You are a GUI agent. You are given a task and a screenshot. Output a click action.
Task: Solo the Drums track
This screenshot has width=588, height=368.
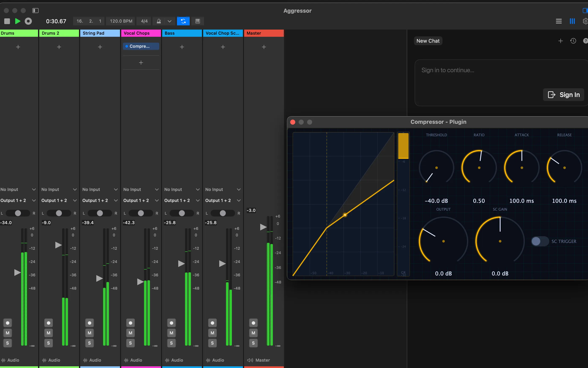(x=8, y=343)
